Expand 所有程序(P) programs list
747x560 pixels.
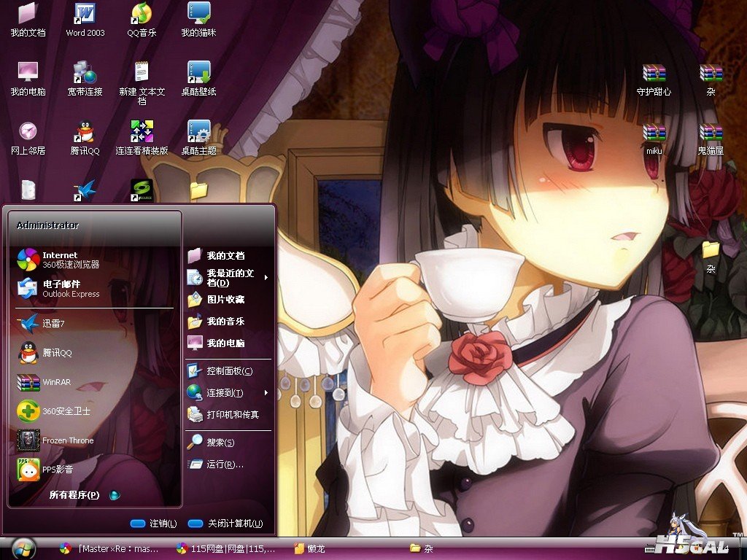pos(74,495)
